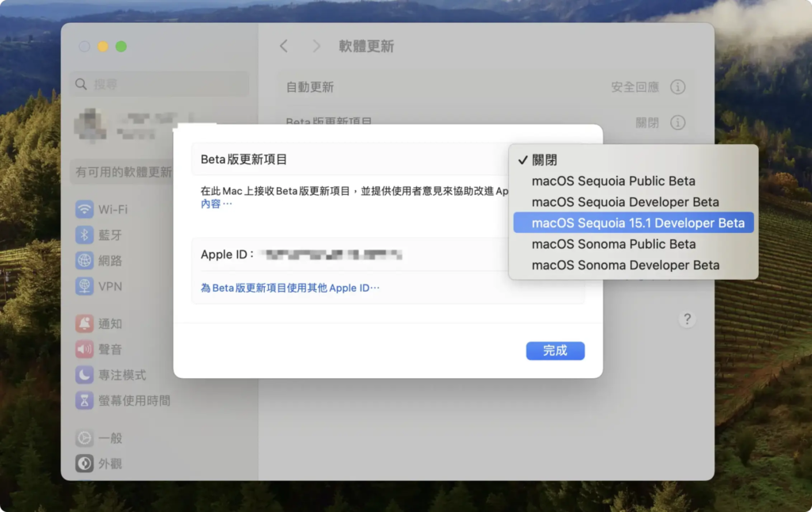
Task: Open 藍牙 Bluetooth icon in sidebar
Action: click(84, 235)
